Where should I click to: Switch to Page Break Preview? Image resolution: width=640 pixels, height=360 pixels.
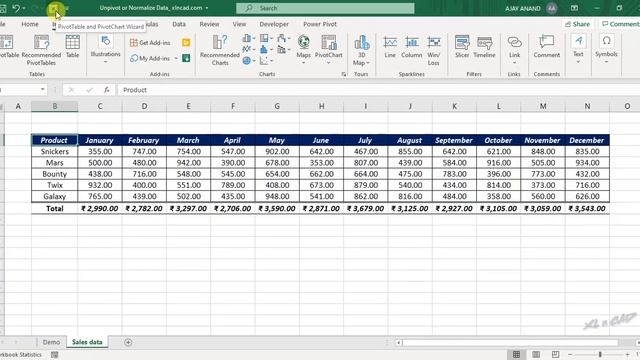(x=556, y=354)
